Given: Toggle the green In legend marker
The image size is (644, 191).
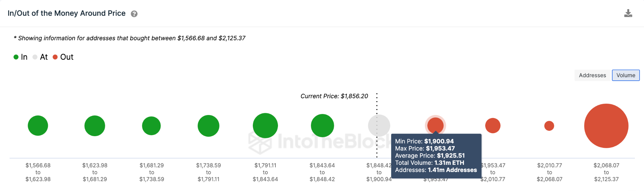Looking at the screenshot, I should click(16, 57).
